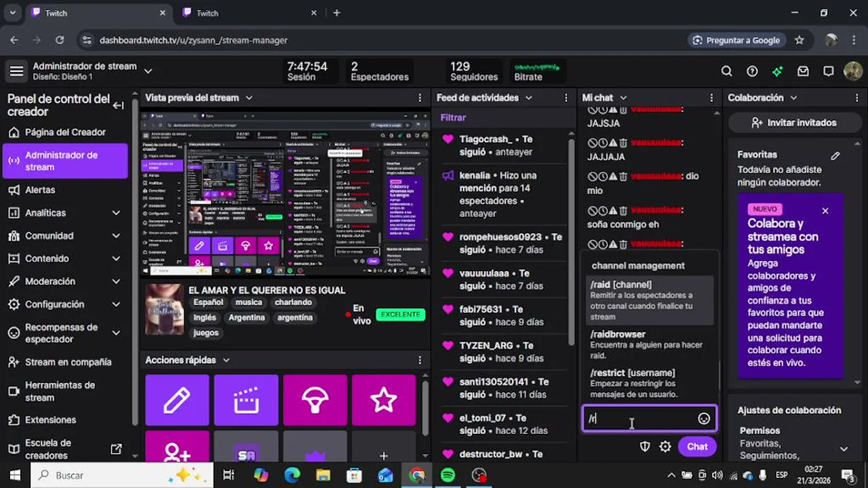The height and width of the screenshot is (488, 868).
Task: Open the help question-mark icon
Action: pos(752,71)
